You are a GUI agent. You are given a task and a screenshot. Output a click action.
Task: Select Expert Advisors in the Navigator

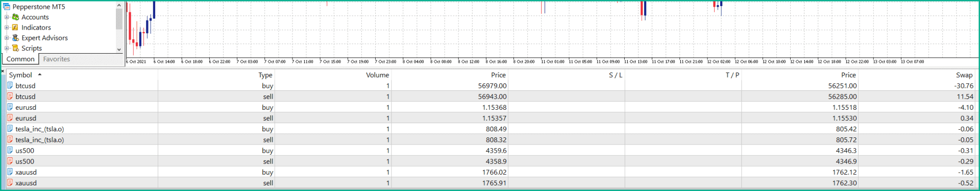click(44, 38)
